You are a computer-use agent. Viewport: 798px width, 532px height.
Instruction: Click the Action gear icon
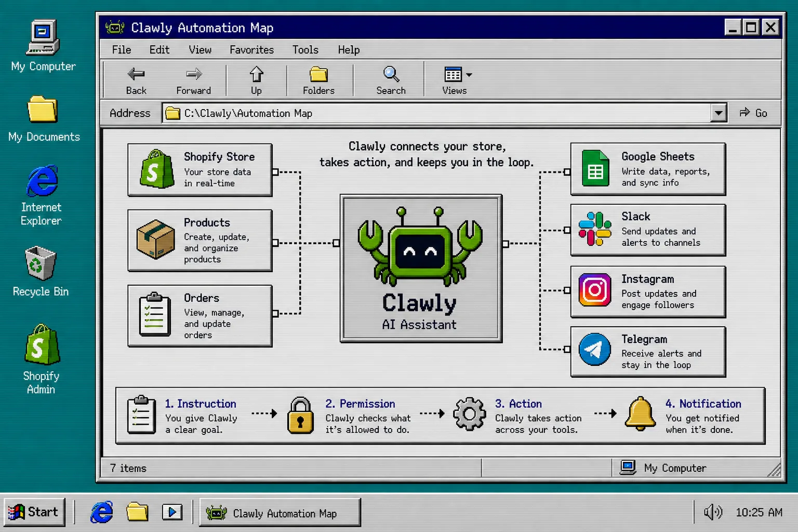point(469,414)
